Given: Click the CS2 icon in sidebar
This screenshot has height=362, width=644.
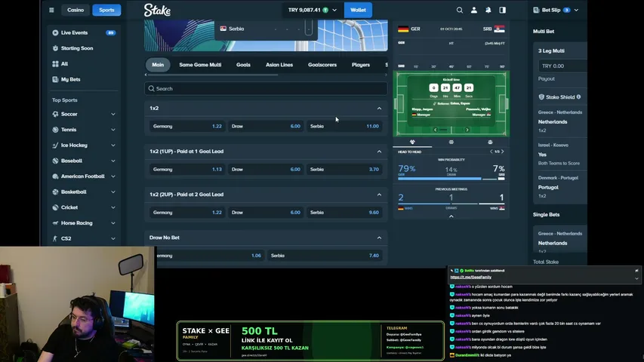Looking at the screenshot, I should tap(55, 238).
